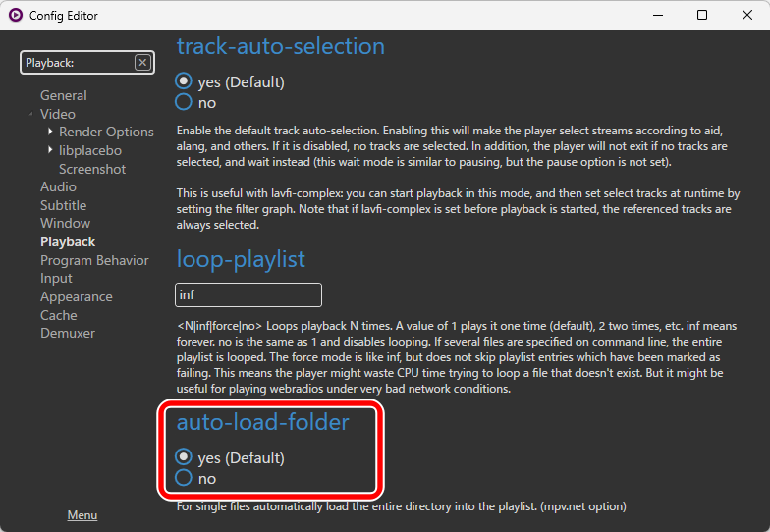The image size is (770, 532).
Task: Select 'yes (Default)' for track-auto-selection
Action: point(184,80)
